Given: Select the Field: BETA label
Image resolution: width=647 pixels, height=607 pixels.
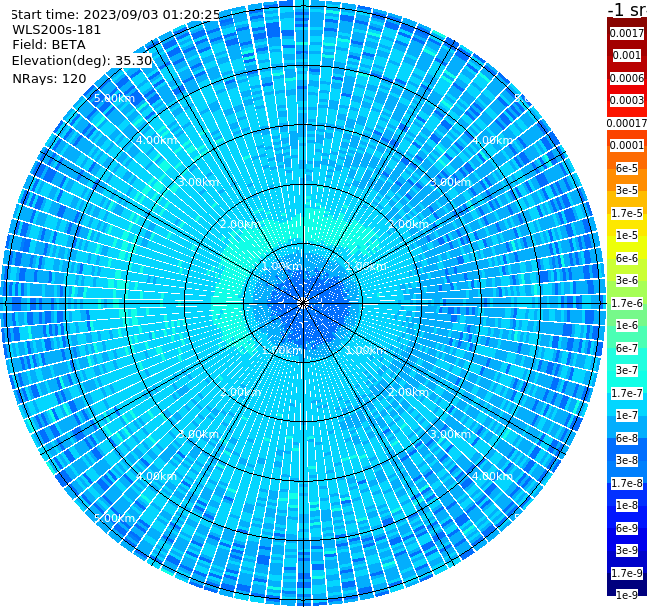Looking at the screenshot, I should point(49,45).
